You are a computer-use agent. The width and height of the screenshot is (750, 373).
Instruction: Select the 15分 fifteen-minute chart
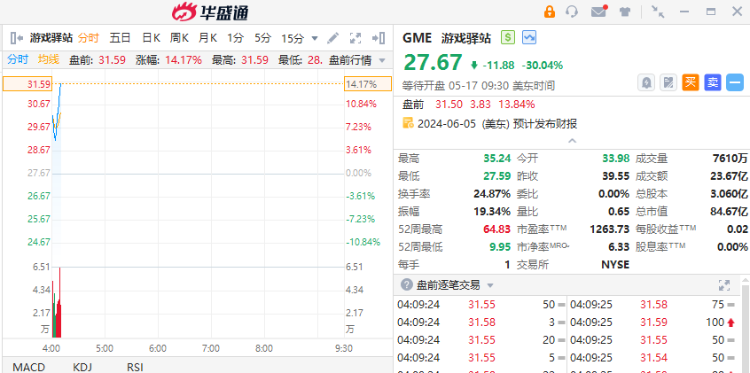[293, 38]
